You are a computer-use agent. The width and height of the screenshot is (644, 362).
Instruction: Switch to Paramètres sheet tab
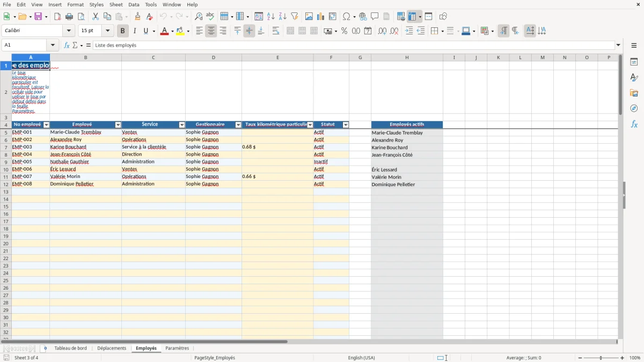point(177,349)
